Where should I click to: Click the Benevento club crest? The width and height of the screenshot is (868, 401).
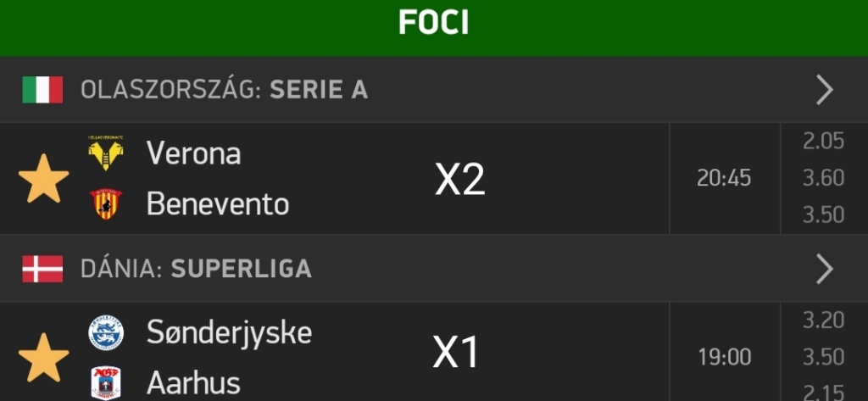[x=106, y=203]
